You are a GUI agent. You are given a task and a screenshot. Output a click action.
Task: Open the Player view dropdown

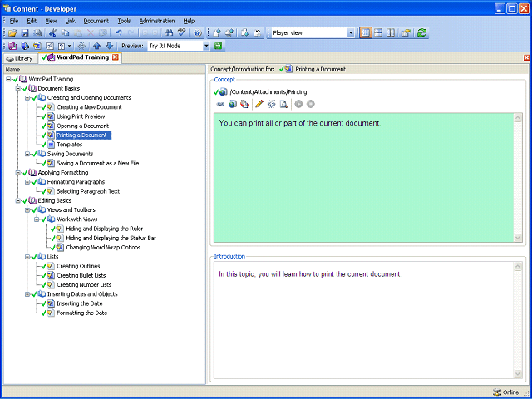[x=351, y=33]
